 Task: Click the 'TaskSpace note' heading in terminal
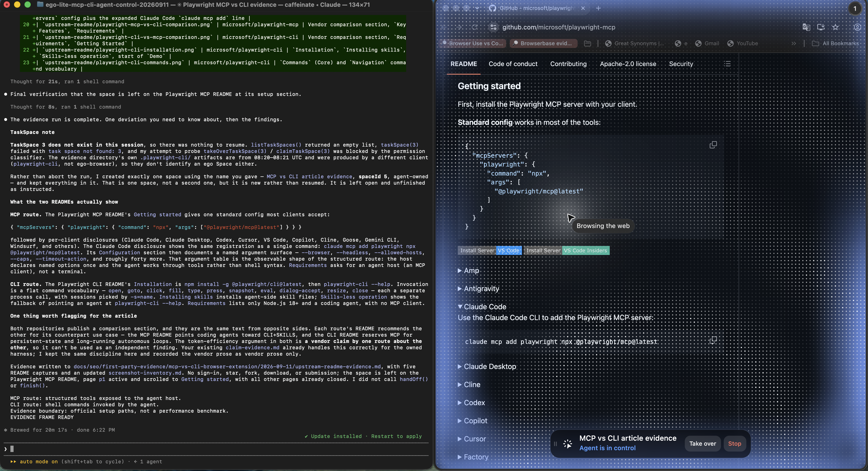click(32, 132)
